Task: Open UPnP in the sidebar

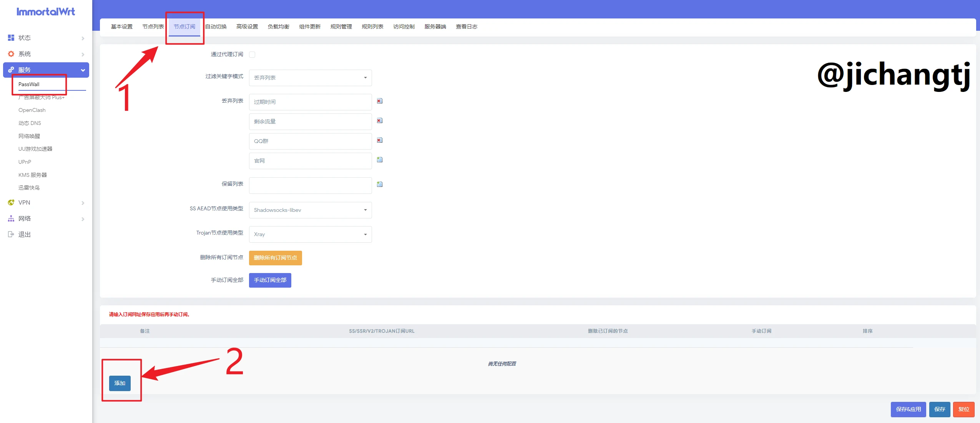Action: 25,162
